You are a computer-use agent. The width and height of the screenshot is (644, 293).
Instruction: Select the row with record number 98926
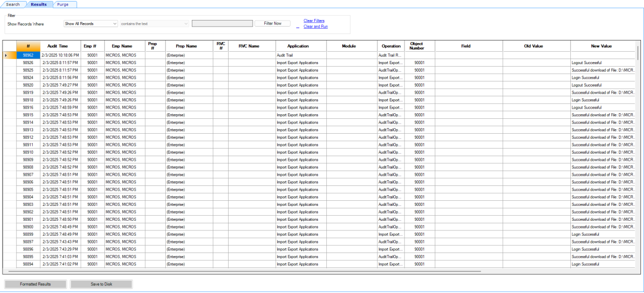[x=28, y=62]
